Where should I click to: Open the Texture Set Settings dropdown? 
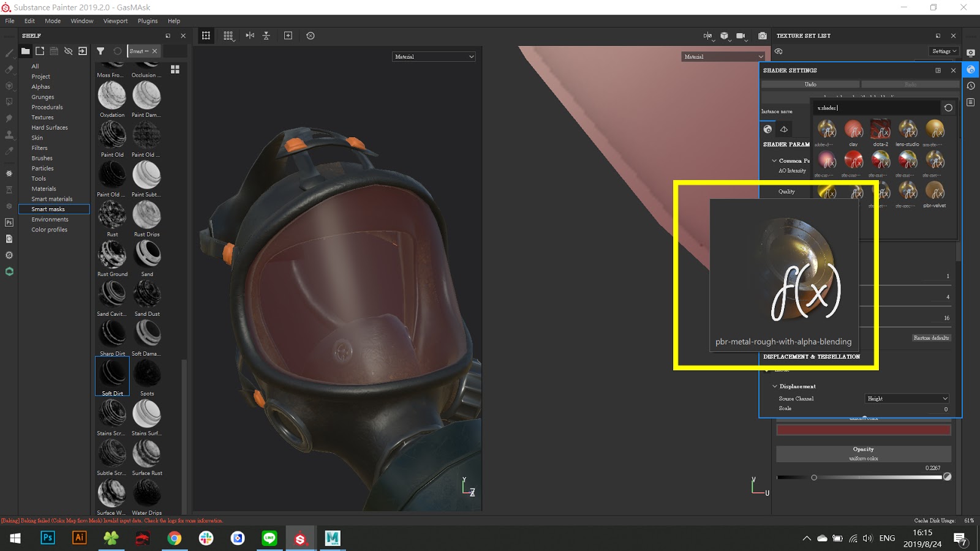pyautogui.click(x=944, y=51)
